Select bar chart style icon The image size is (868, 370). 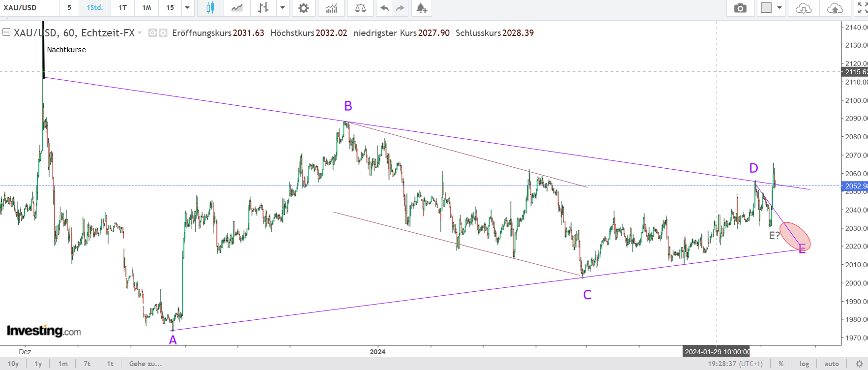point(263,8)
